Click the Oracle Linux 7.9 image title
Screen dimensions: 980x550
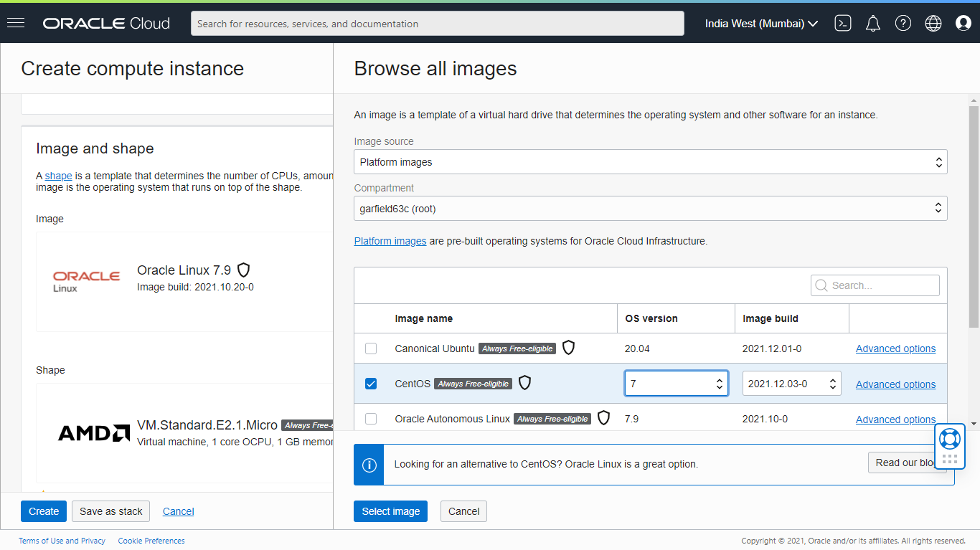(x=184, y=270)
